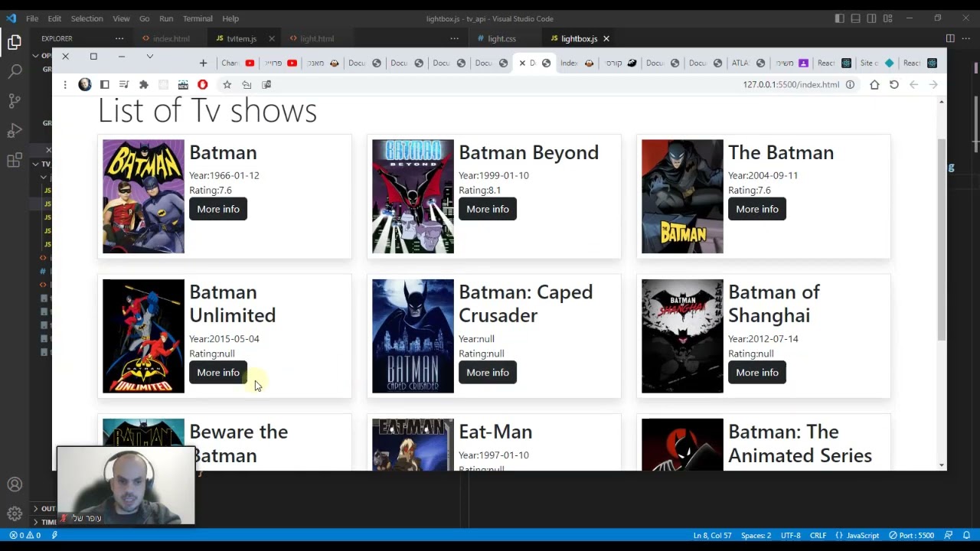This screenshot has width=980, height=551.
Task: Click the browser page vertical scrollbar thumb
Action: click(941, 240)
